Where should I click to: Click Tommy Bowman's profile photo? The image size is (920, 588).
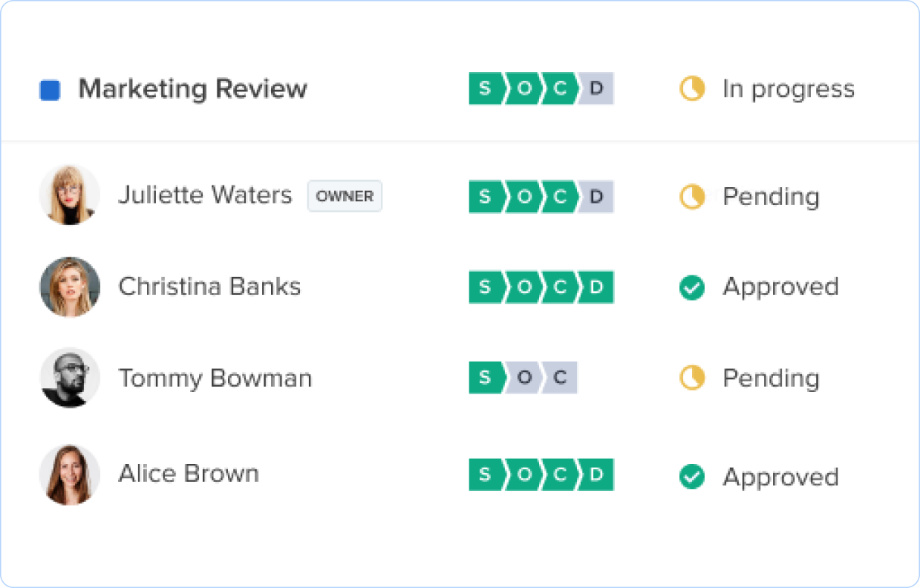coord(70,378)
